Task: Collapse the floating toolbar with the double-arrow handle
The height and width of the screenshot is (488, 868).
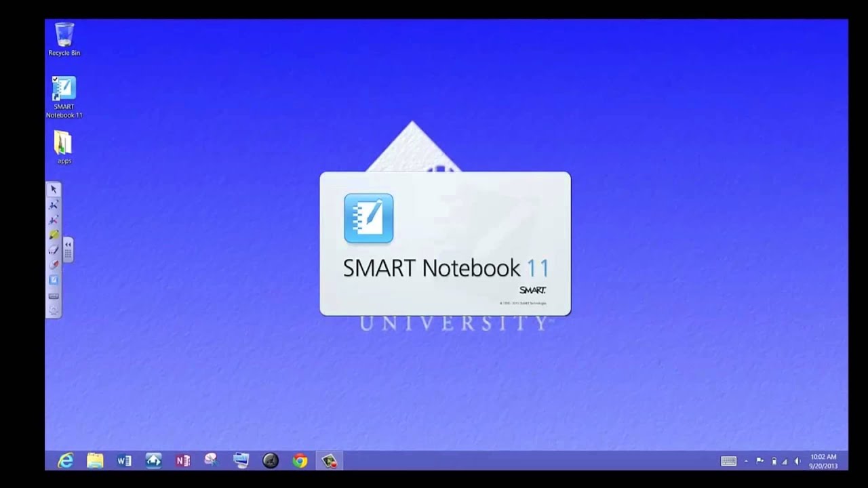Action: (68, 244)
